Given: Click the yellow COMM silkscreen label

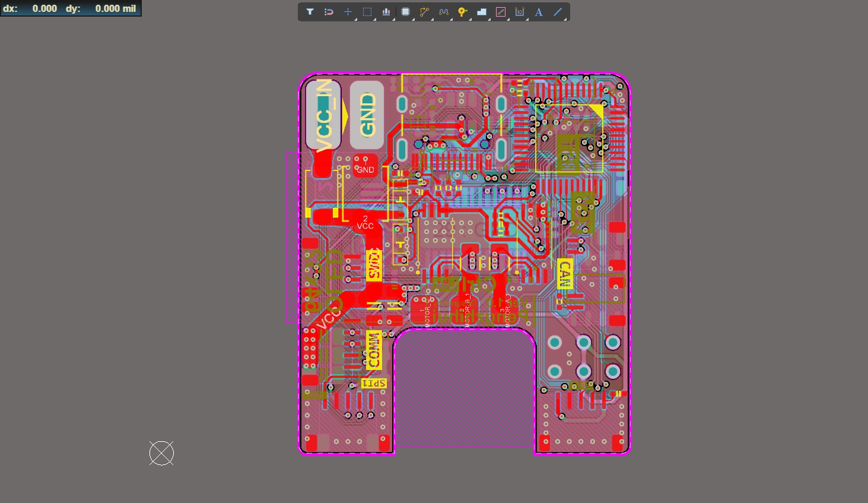Looking at the screenshot, I should click(374, 350).
